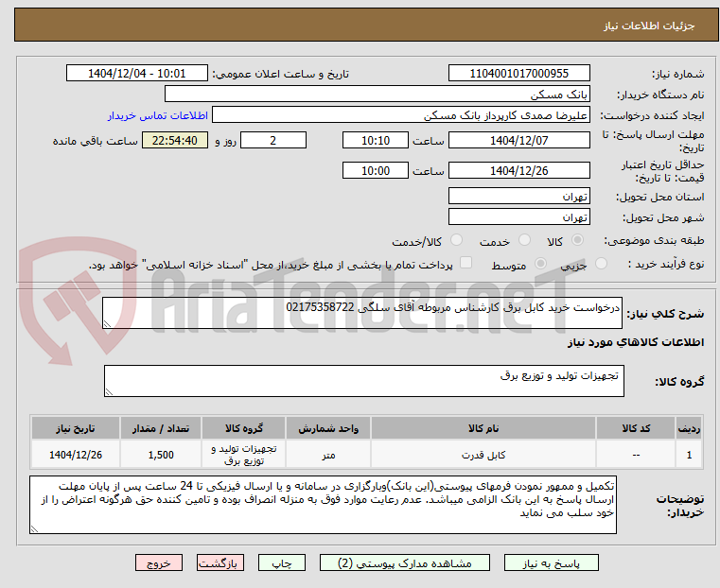Screen dimensions: 720x588
Task: Click the شهر محل تحویل field
Action: click(x=518, y=216)
